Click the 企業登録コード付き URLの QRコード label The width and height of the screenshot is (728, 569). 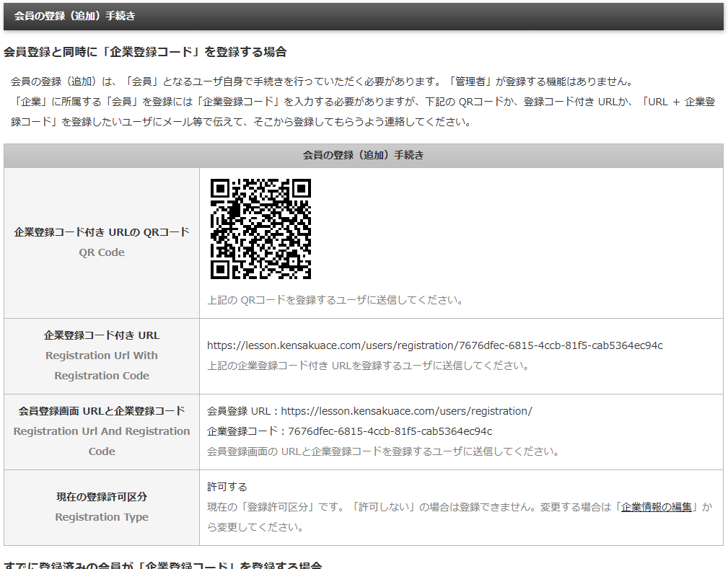[101, 231]
